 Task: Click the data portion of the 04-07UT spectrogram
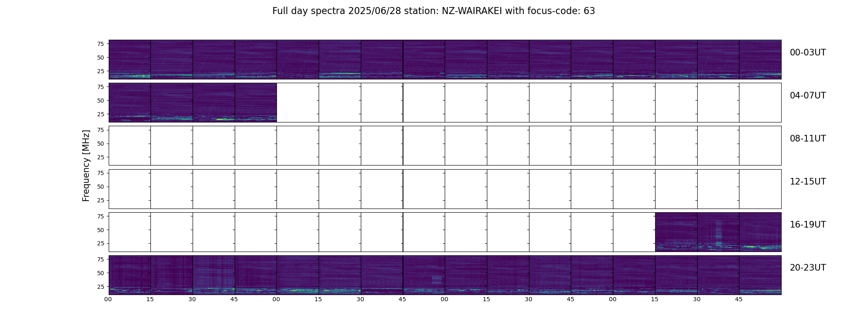tap(193, 103)
